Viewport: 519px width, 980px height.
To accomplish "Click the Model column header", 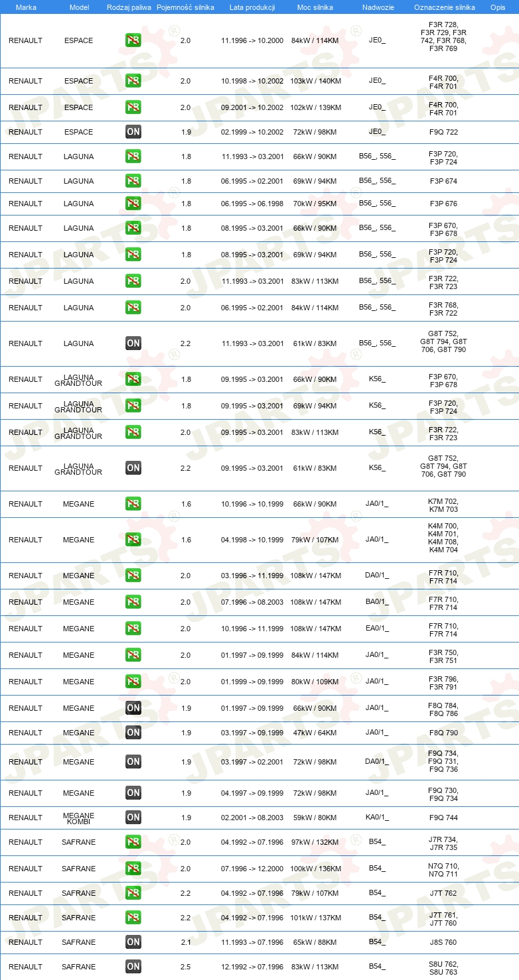I will click(x=79, y=7).
